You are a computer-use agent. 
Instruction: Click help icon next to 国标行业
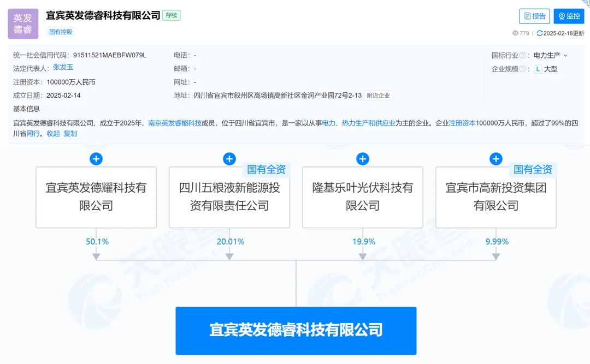coord(523,56)
